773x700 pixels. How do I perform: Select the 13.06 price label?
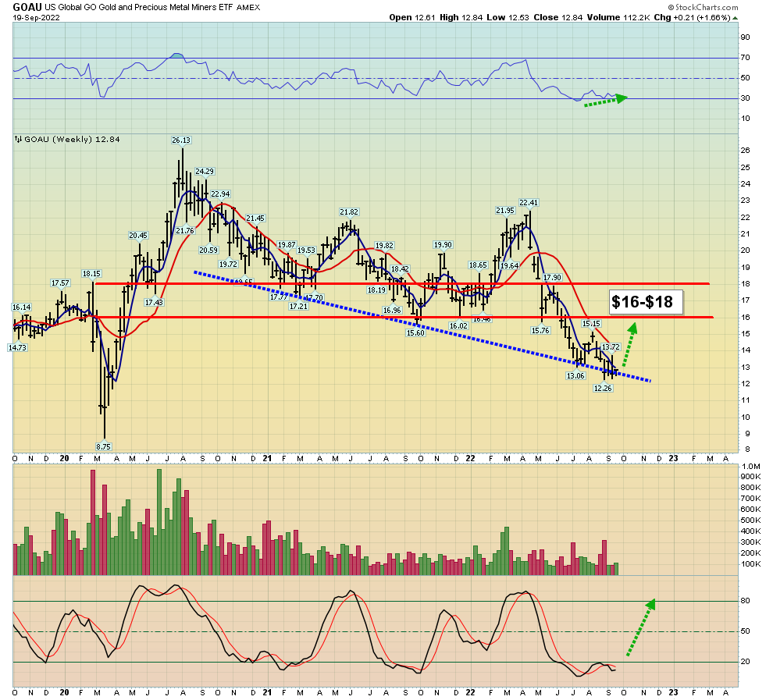click(575, 376)
